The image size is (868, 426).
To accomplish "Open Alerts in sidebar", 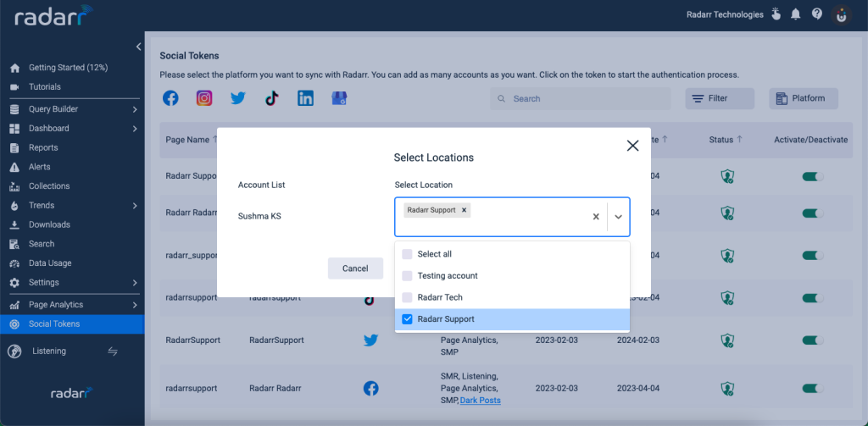I will (x=39, y=167).
